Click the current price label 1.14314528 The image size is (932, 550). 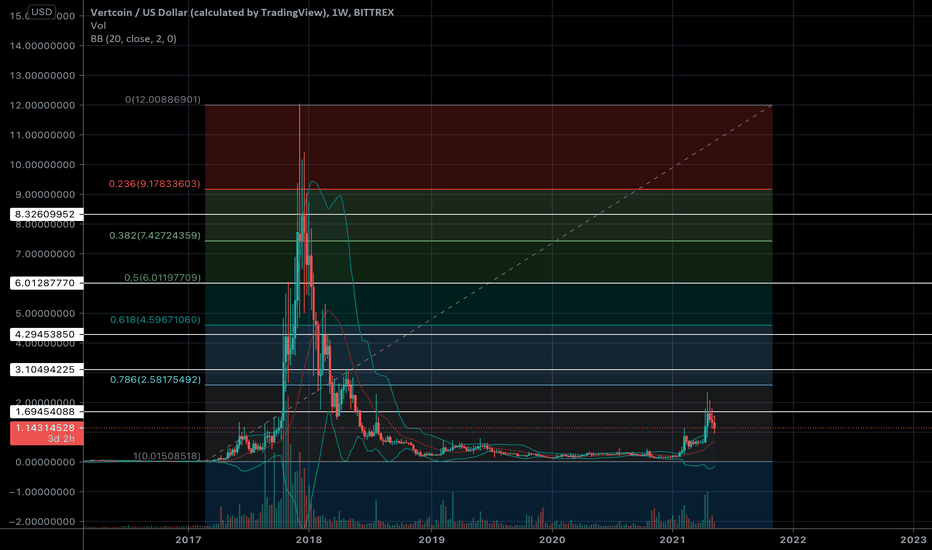point(46,428)
